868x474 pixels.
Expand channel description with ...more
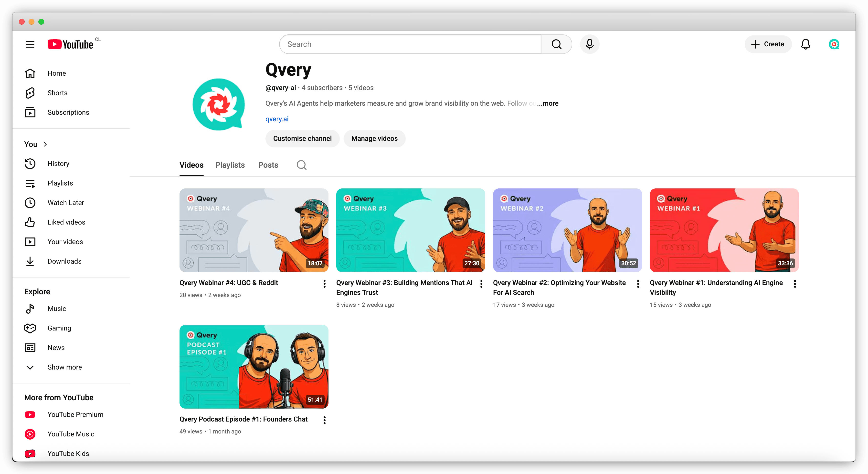pyautogui.click(x=548, y=103)
